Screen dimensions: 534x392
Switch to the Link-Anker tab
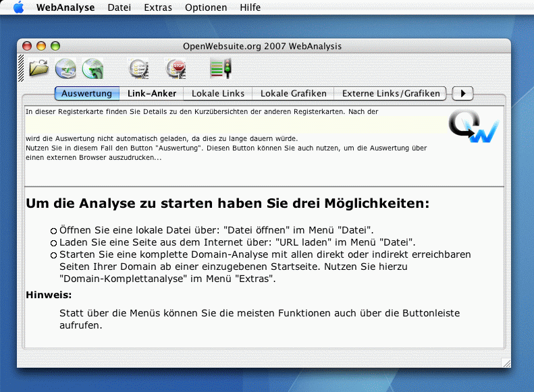(x=152, y=94)
